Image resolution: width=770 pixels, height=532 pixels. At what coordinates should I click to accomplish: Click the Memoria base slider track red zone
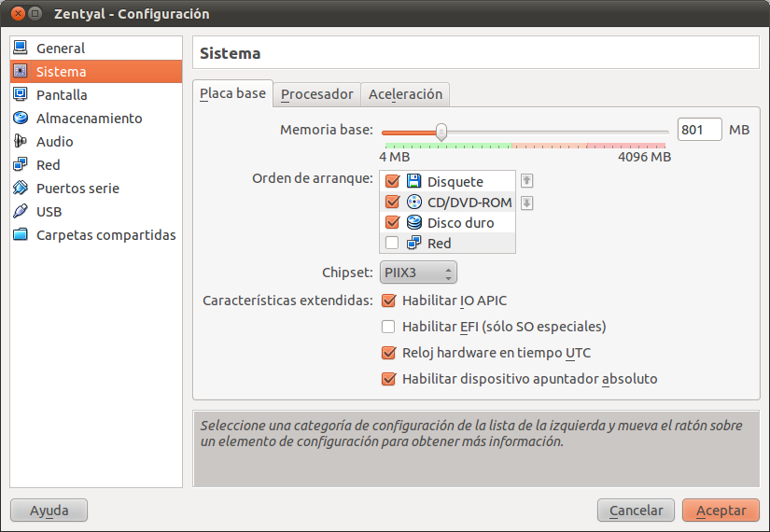coord(626,146)
